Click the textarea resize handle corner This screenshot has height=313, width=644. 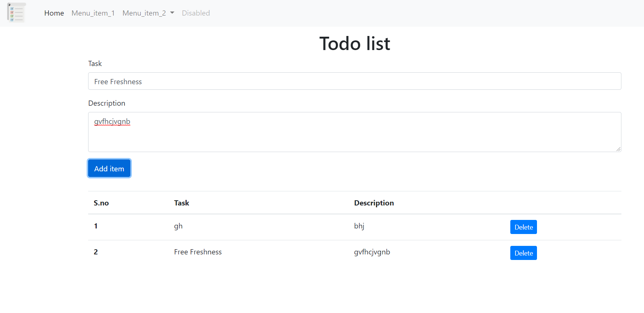coord(618,149)
